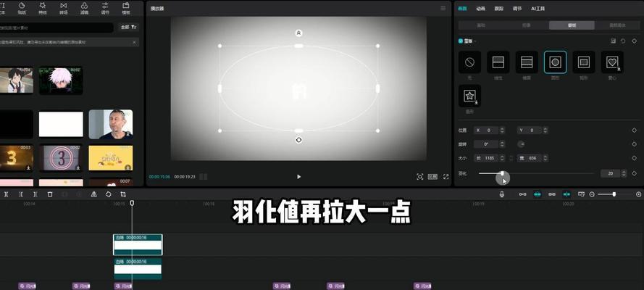Enter fullscreen preview in player
Screen dimensions: 644x290
446,177
